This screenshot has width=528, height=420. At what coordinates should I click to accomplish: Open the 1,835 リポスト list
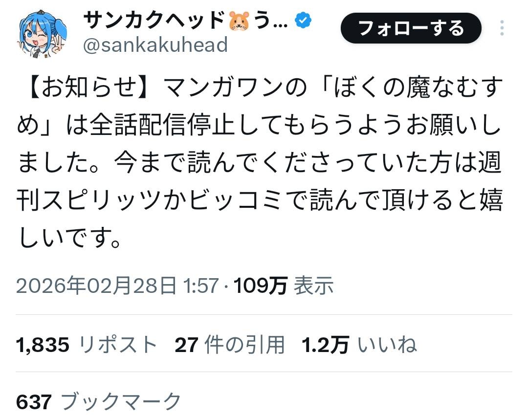(87, 345)
